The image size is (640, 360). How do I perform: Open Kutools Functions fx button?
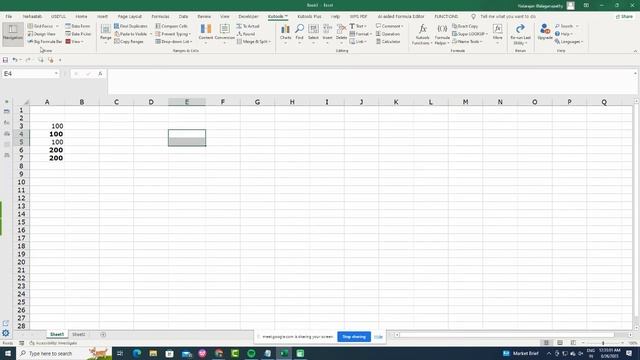point(422,34)
